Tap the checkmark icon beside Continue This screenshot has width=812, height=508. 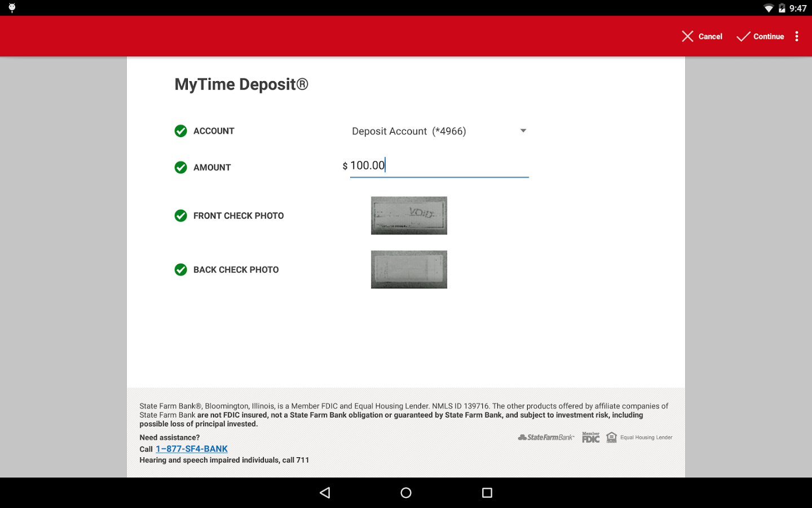click(743, 36)
